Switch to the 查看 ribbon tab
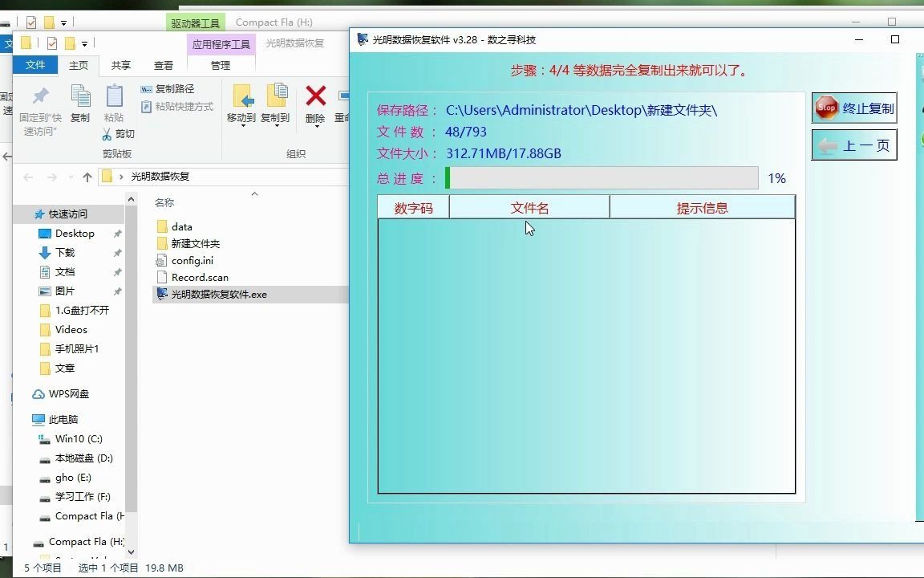 (x=163, y=65)
